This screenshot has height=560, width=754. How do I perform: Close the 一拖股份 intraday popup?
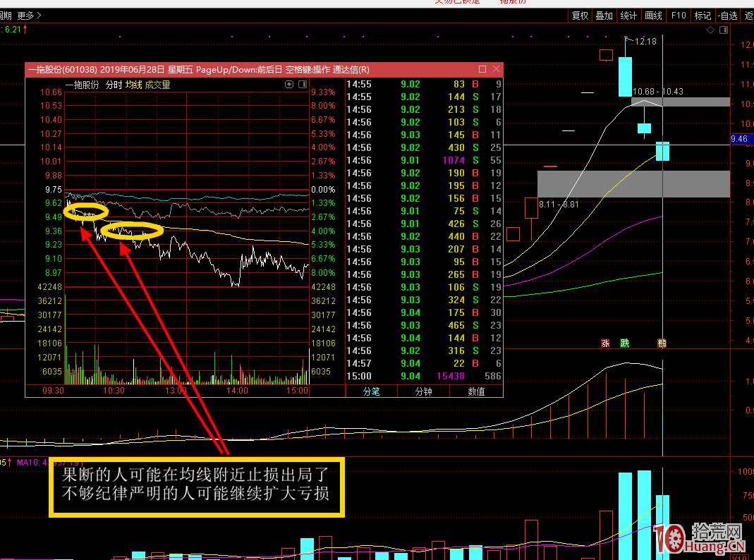tap(497, 69)
